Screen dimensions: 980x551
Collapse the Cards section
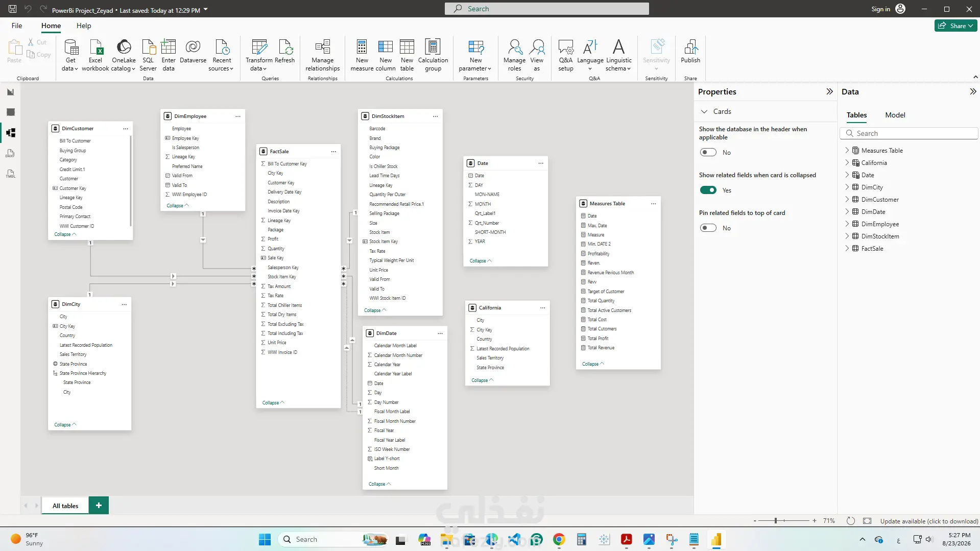[704, 111]
